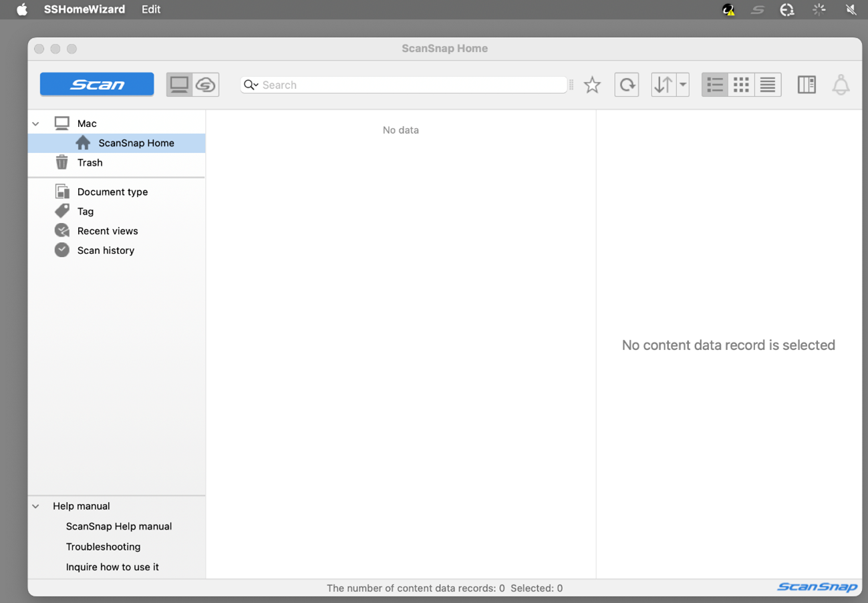Open the Edit menu
Screen dimensions: 868x603
coord(151,9)
